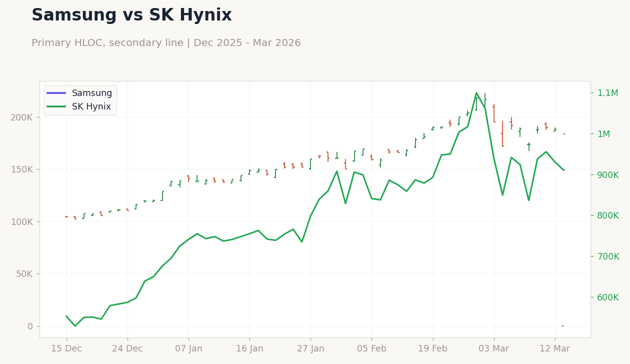Click the 27 Jan x-axis tick label

[311, 348]
